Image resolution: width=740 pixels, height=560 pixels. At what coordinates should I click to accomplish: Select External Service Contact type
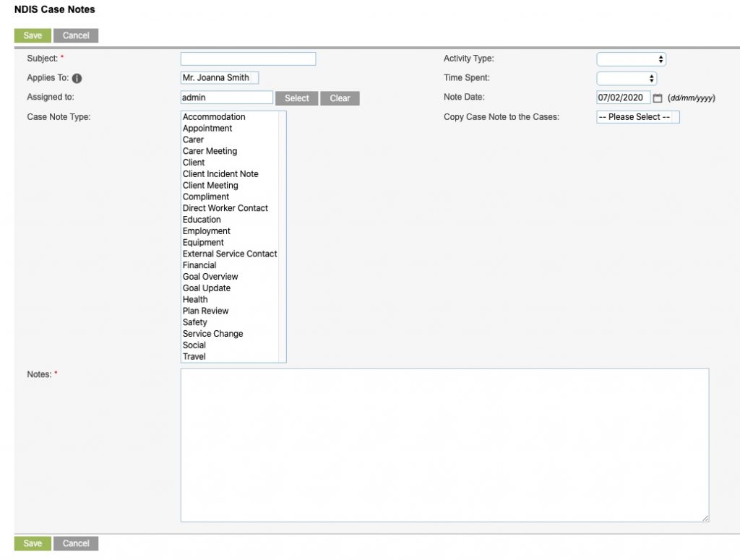230,254
